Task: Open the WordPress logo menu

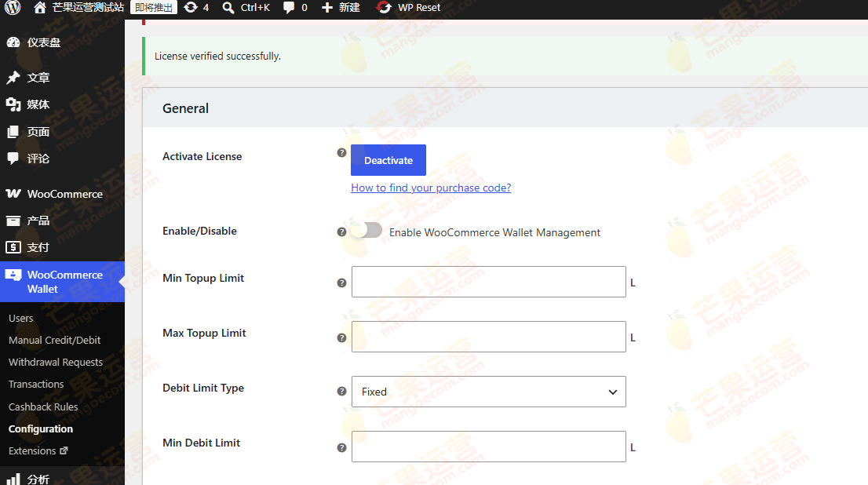Action: [x=13, y=7]
